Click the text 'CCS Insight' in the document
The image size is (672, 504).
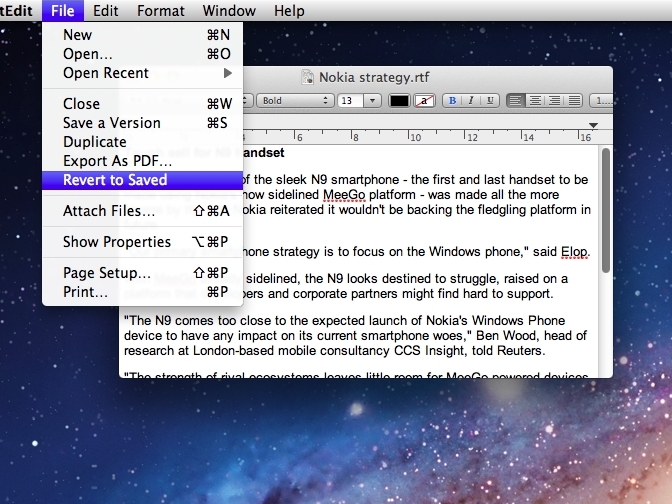[x=429, y=351]
